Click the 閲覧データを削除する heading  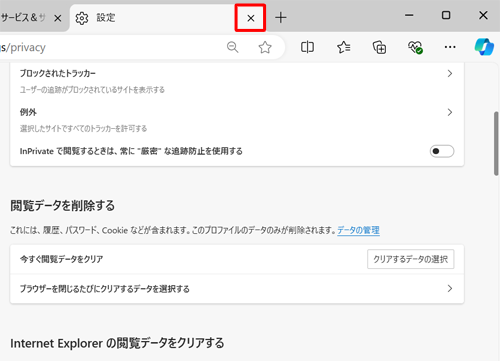click(63, 205)
